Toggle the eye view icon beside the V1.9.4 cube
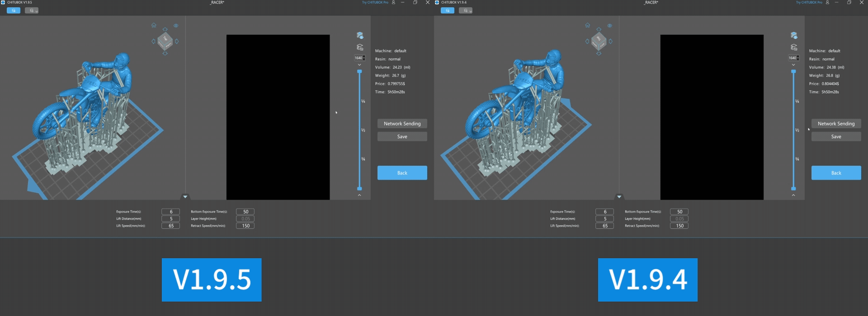Image resolution: width=868 pixels, height=316 pixels. click(x=610, y=26)
